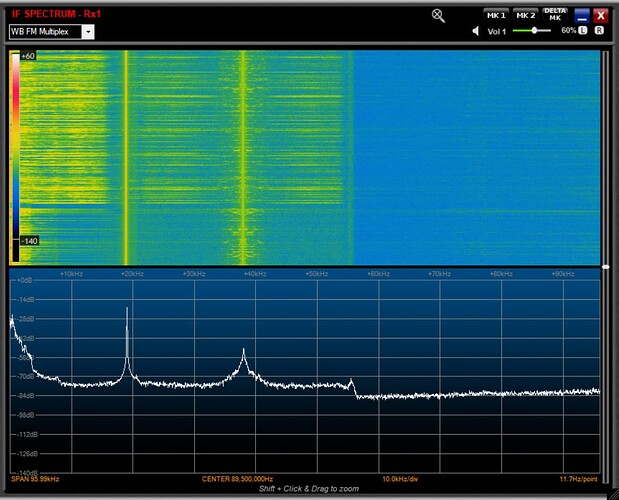Close the IF Spectrum window

(x=600, y=15)
